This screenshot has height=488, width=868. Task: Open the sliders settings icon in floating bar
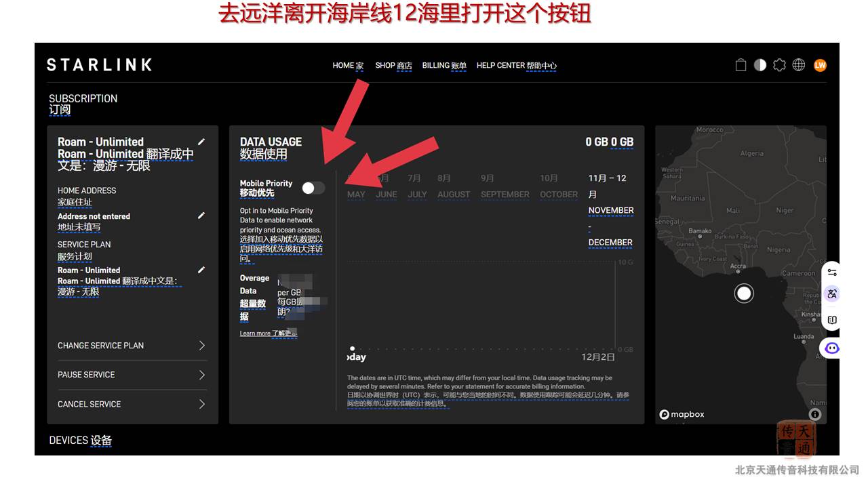832,272
